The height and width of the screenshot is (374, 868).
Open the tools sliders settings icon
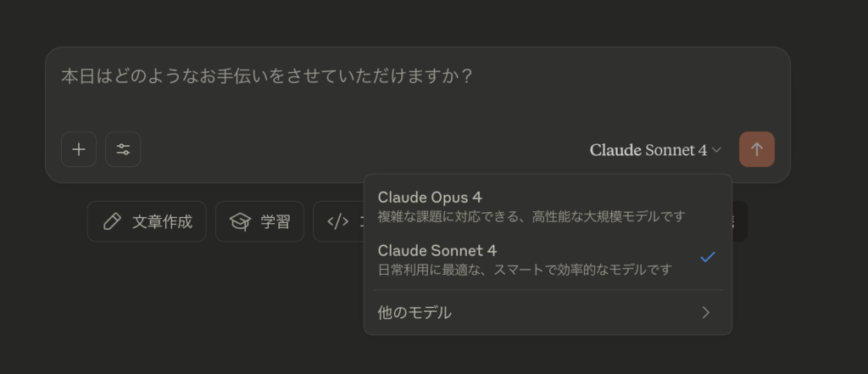pos(123,149)
